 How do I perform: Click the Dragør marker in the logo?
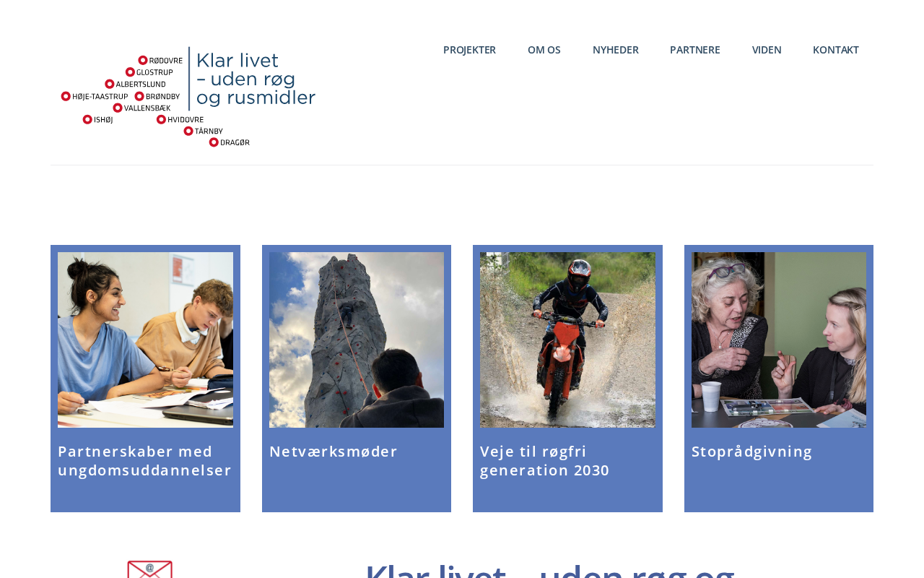(214, 142)
